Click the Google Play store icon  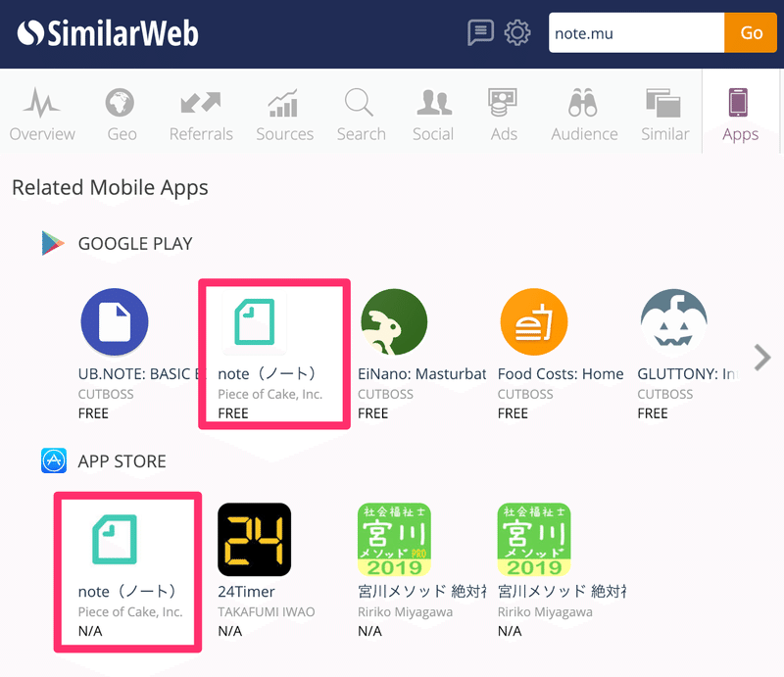point(53,244)
